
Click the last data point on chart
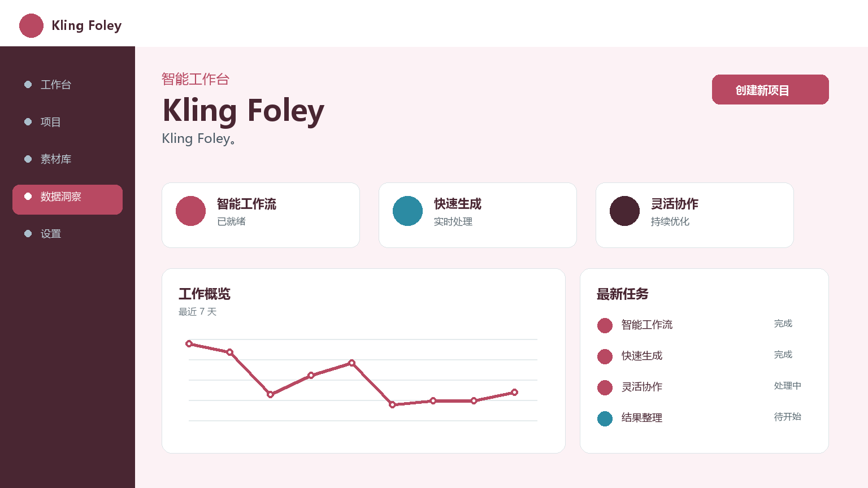tap(514, 392)
